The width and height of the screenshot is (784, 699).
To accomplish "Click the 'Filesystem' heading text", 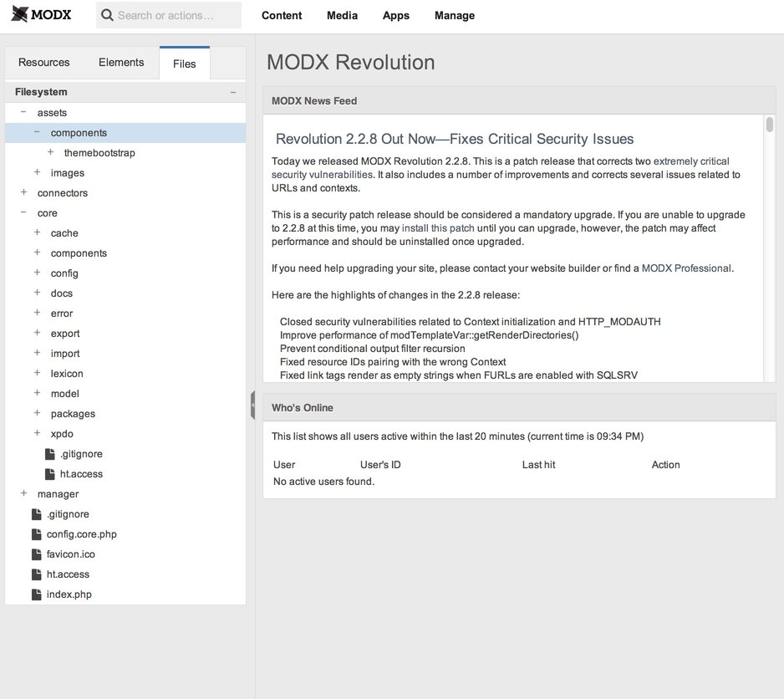I will pos(41,92).
